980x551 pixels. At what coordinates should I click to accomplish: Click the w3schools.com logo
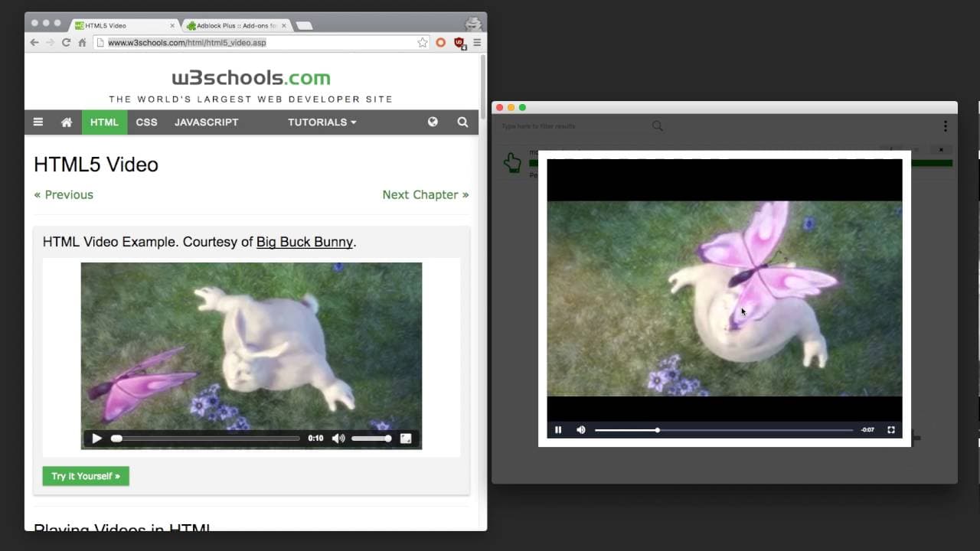[x=251, y=78]
